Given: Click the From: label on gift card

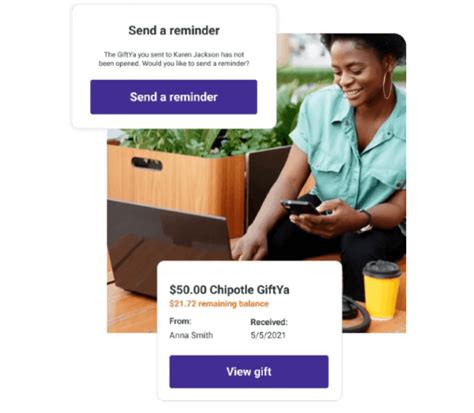Looking at the screenshot, I should (180, 321).
